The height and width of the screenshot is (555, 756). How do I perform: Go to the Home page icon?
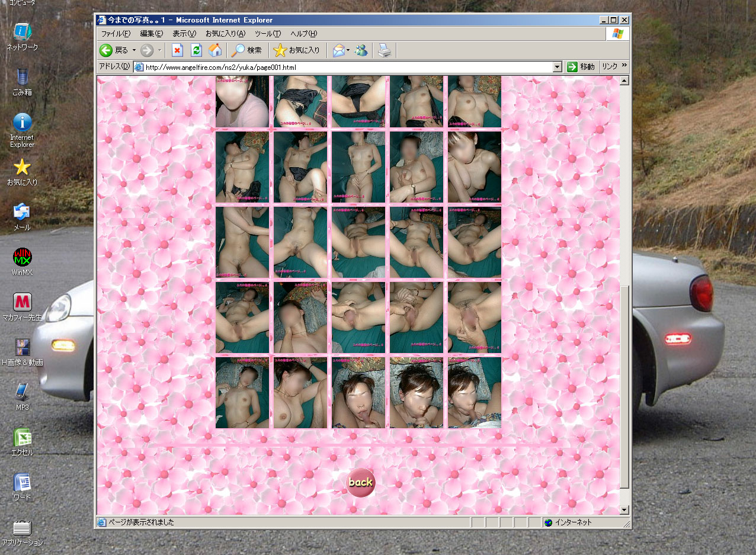point(215,50)
